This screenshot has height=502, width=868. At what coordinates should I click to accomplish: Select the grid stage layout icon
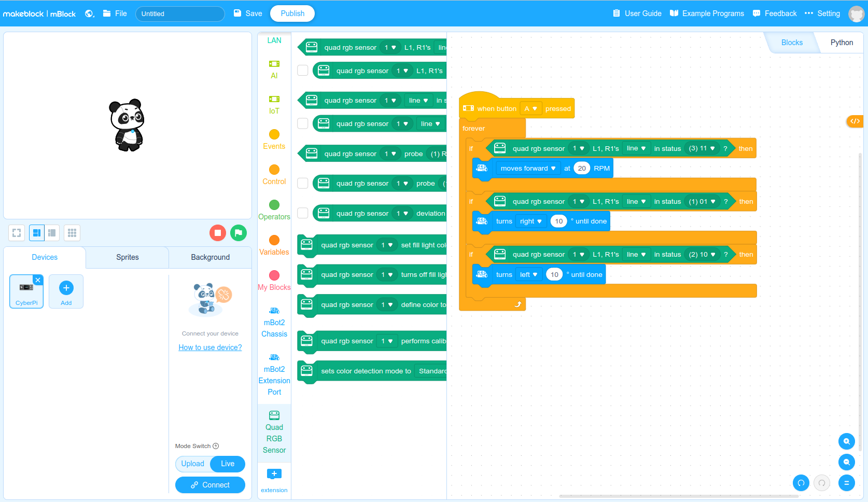(x=72, y=233)
